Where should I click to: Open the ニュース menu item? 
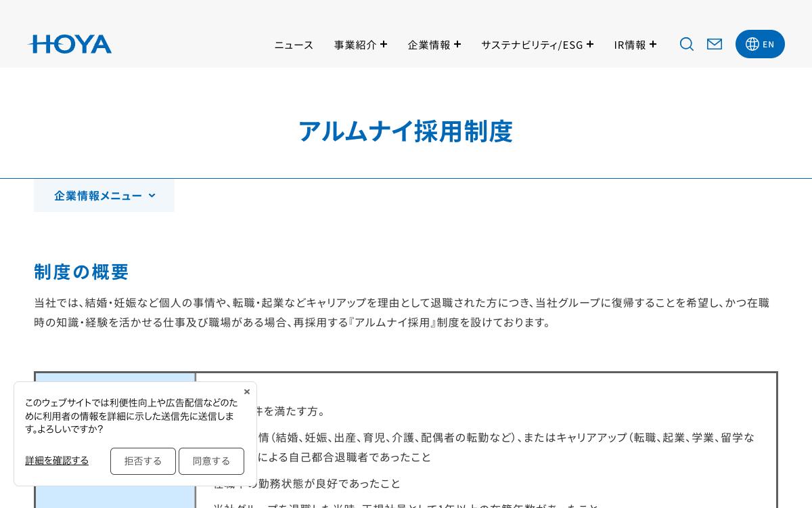pos(294,45)
